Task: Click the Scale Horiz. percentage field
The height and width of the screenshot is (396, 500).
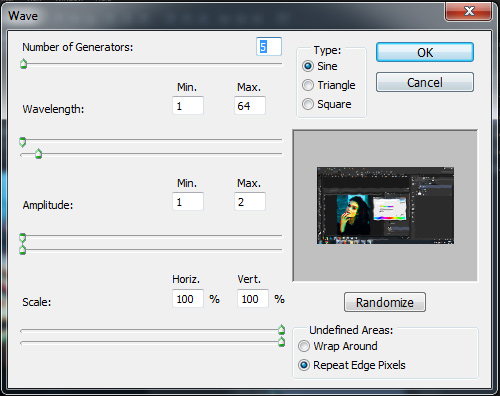Action: point(188,298)
